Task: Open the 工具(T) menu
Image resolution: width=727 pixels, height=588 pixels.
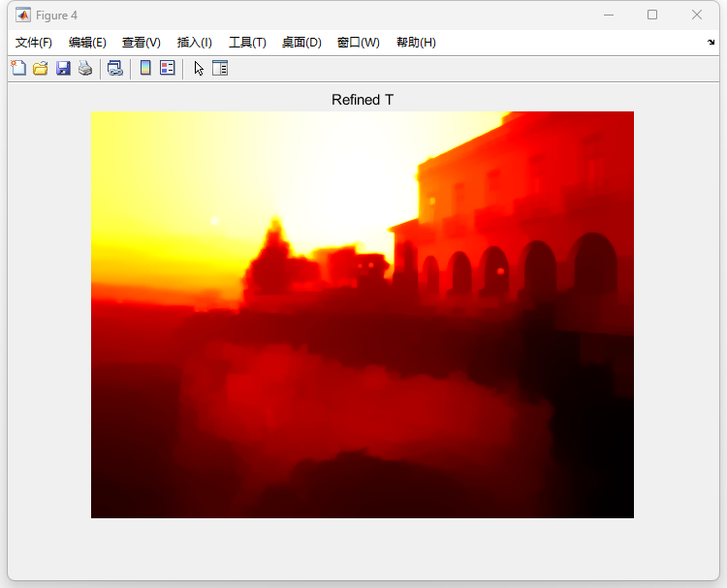Action: [x=247, y=43]
